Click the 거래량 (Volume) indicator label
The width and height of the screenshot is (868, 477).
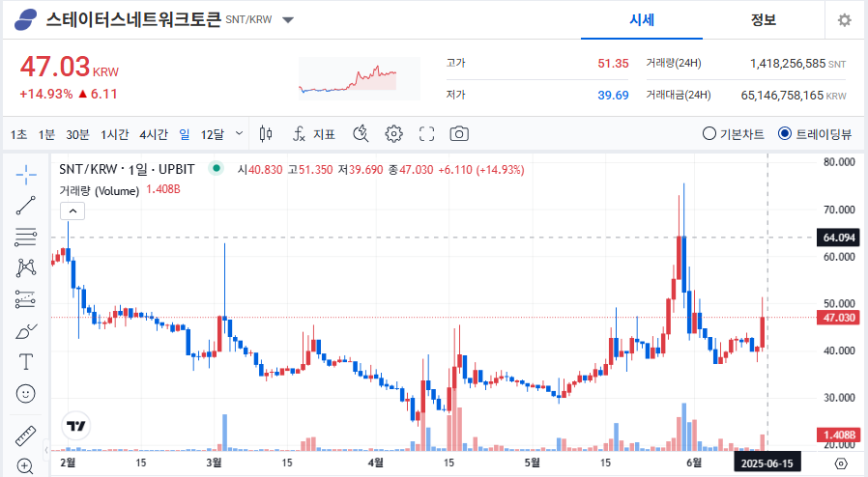click(x=100, y=190)
